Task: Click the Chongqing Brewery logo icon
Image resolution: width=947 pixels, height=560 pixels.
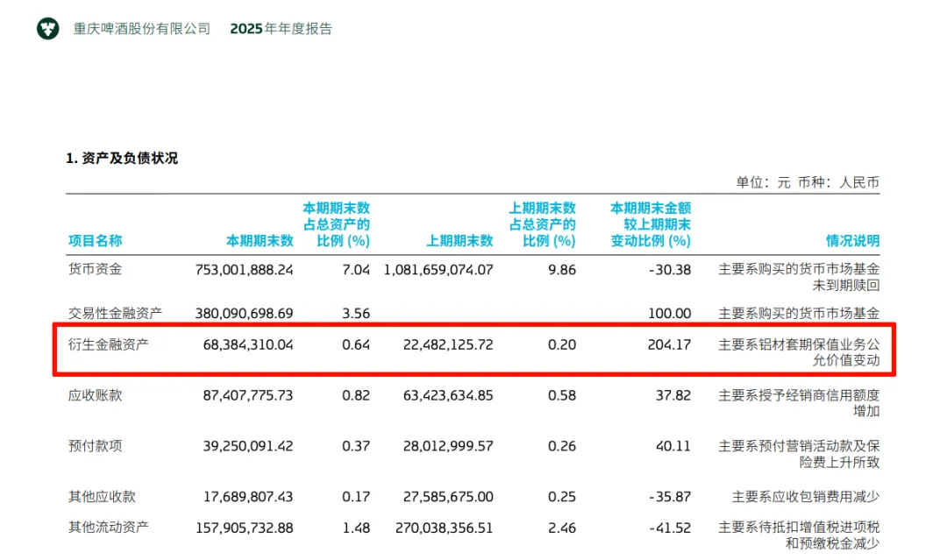Action: tap(47, 28)
